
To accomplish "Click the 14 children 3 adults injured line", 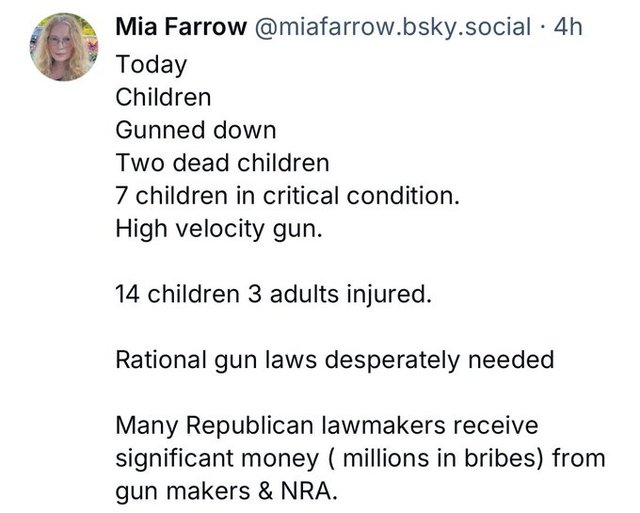I will (274, 295).
